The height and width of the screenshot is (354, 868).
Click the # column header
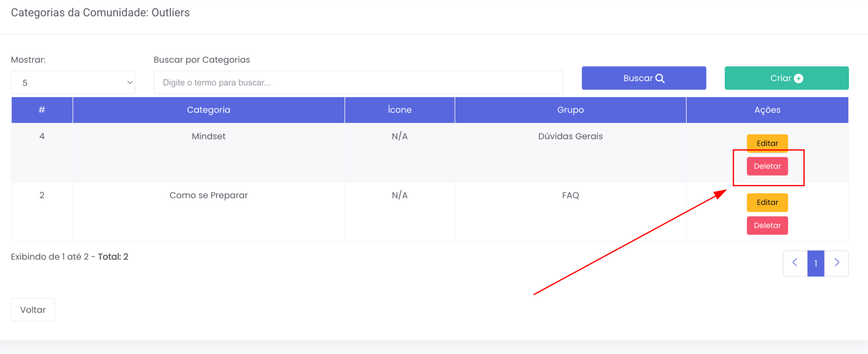click(x=42, y=110)
